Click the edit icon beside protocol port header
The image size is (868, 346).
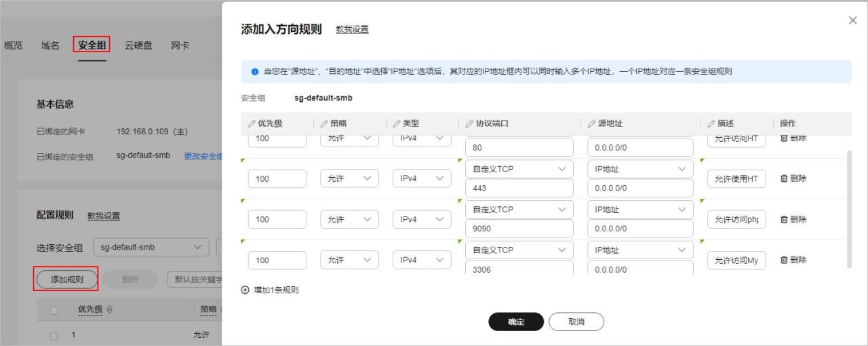(x=469, y=123)
